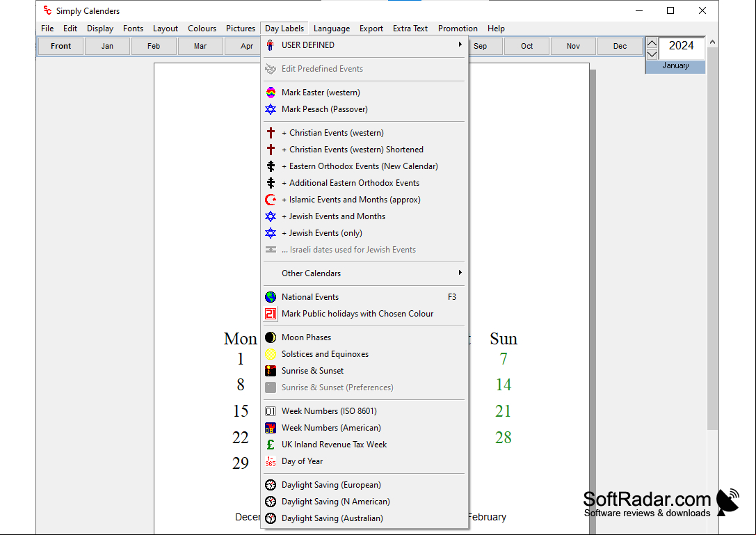The width and height of the screenshot is (756, 535).
Task: Click the Sunrise & Sunset icon
Action: click(271, 371)
